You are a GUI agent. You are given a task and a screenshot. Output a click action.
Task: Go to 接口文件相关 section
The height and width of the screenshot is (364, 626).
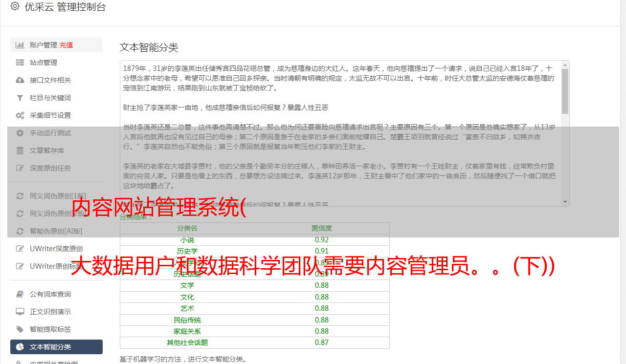(x=56, y=80)
